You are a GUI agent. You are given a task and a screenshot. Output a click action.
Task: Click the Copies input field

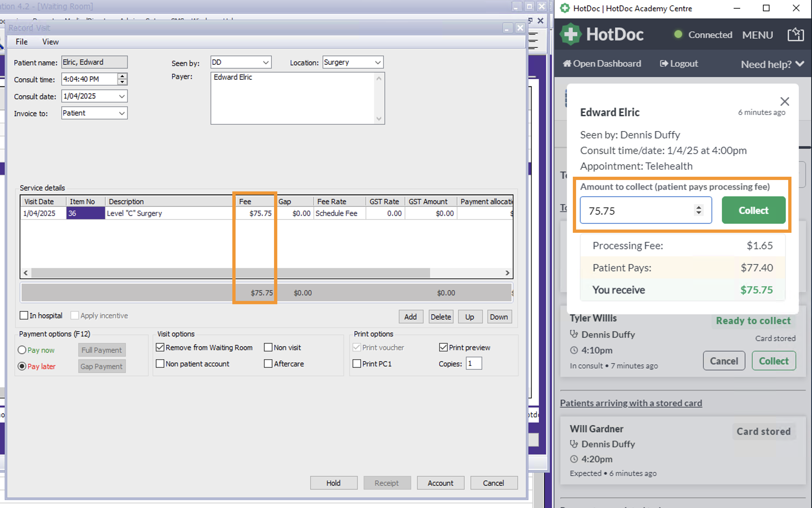[x=474, y=364]
